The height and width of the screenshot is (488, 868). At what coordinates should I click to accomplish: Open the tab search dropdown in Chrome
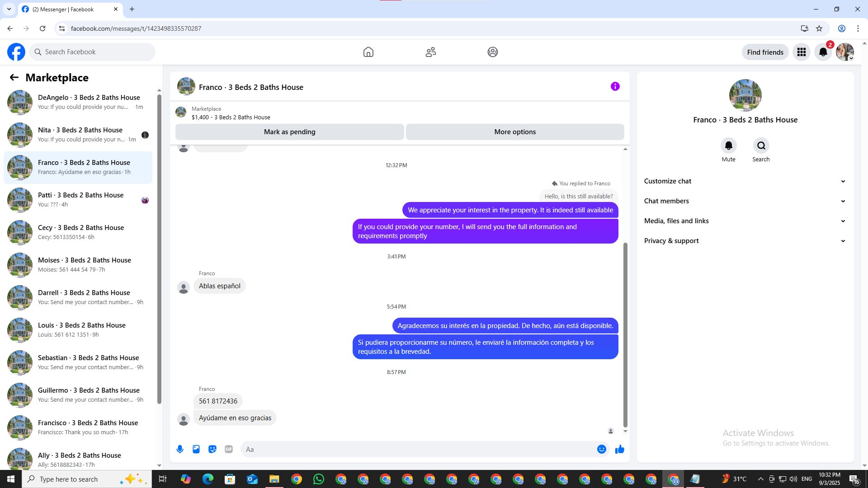(9, 9)
